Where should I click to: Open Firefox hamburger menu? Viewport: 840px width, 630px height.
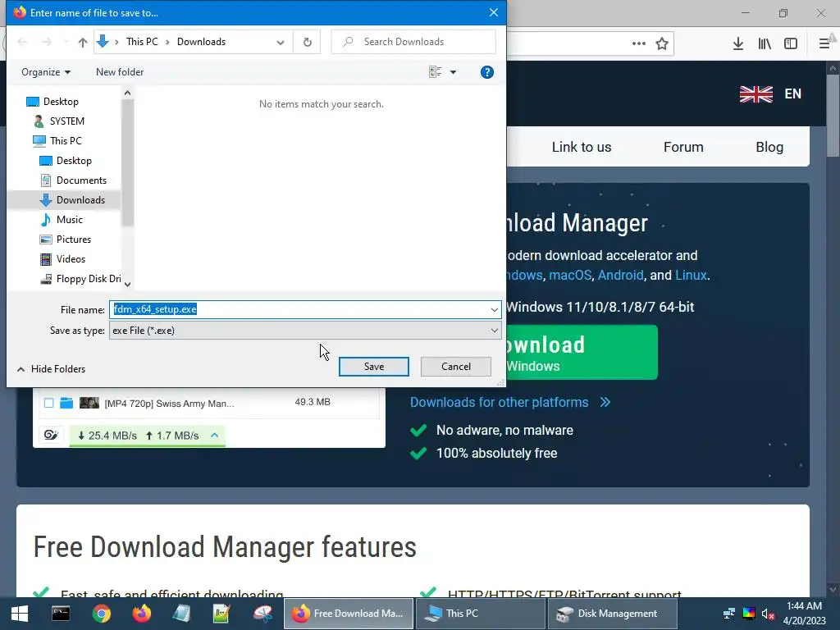click(x=824, y=44)
